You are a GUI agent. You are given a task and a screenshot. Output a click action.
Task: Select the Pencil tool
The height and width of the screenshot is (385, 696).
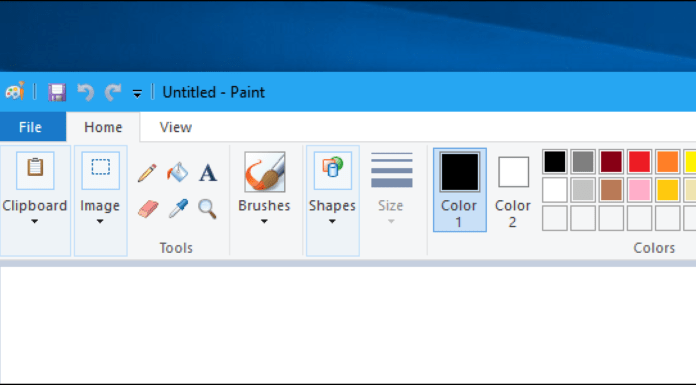[x=147, y=173]
